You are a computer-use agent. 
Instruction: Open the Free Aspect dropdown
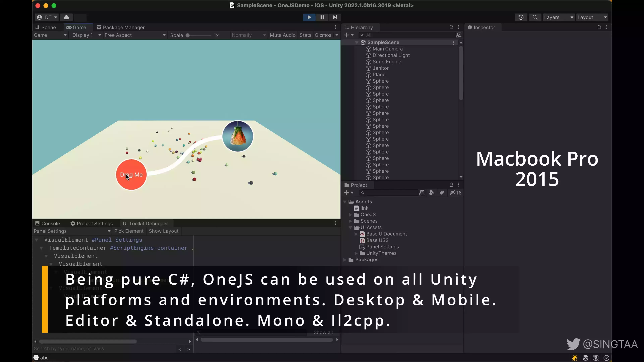click(x=135, y=35)
